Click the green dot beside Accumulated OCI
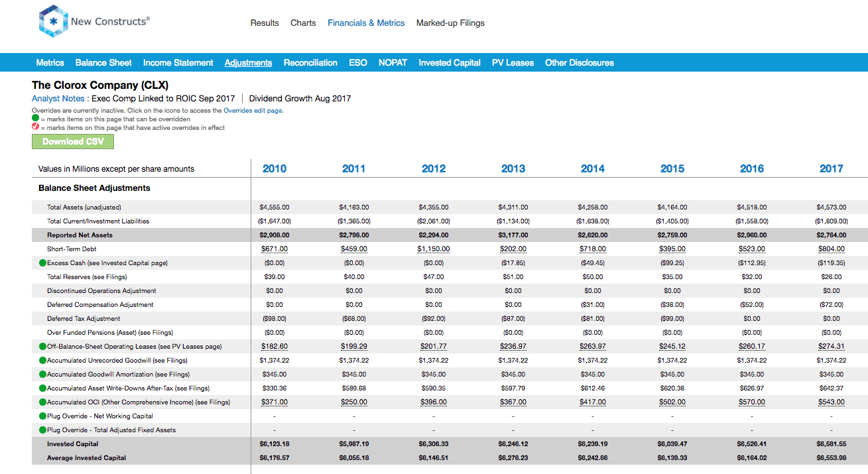This screenshot has height=474, width=868. click(x=42, y=402)
